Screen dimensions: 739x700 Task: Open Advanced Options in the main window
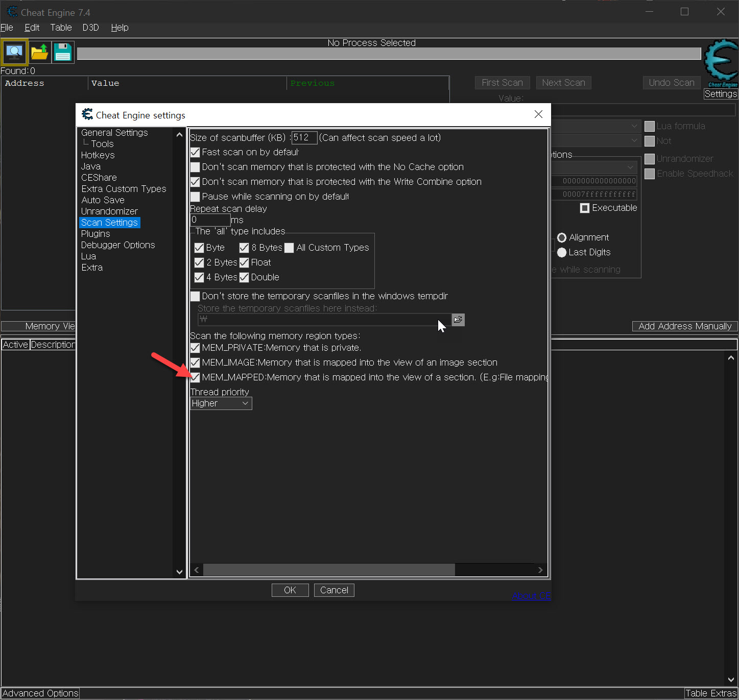coord(40,693)
